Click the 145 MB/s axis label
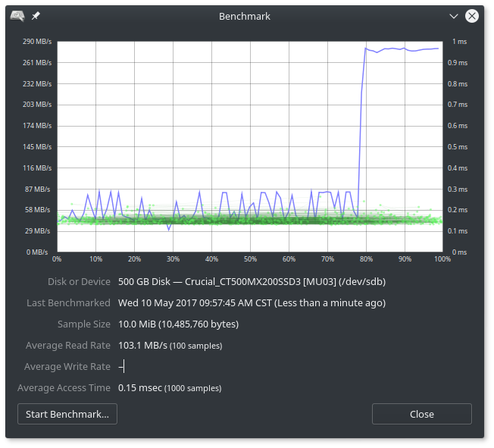The height and width of the screenshot is (448, 494). 37,146
